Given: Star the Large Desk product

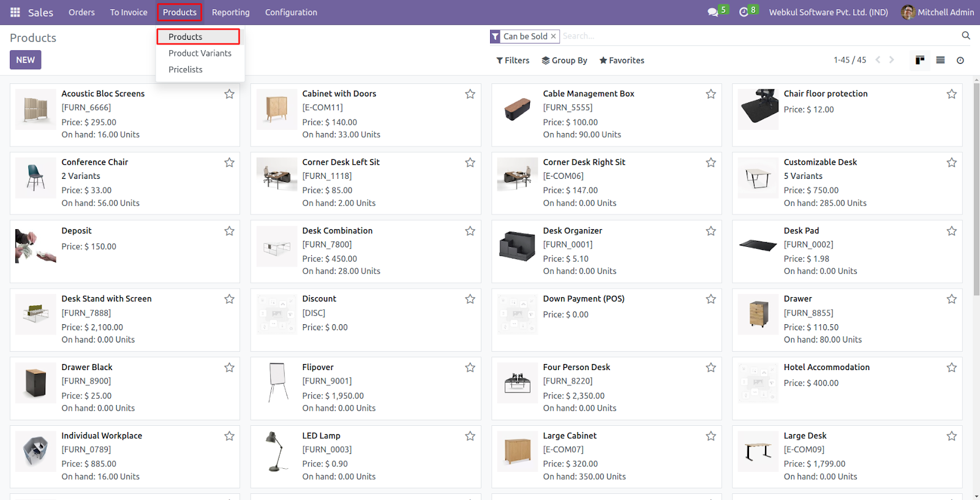Looking at the screenshot, I should pos(951,436).
